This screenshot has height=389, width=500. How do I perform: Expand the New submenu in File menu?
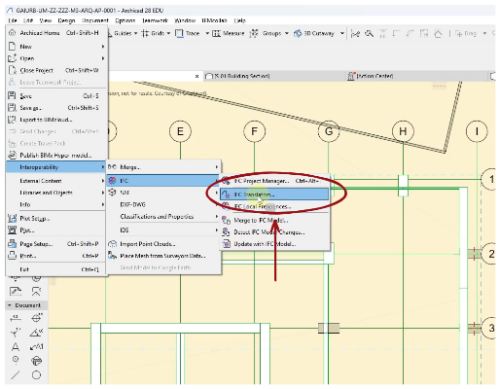point(56,47)
